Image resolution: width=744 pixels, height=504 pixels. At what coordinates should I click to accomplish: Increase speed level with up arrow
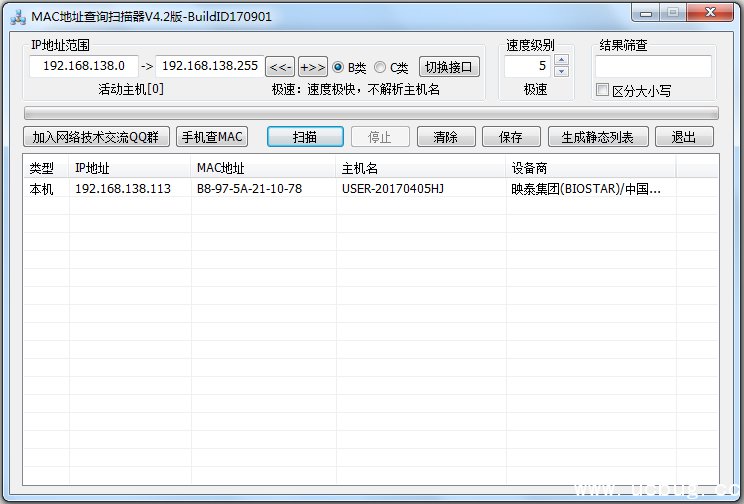(x=561, y=61)
